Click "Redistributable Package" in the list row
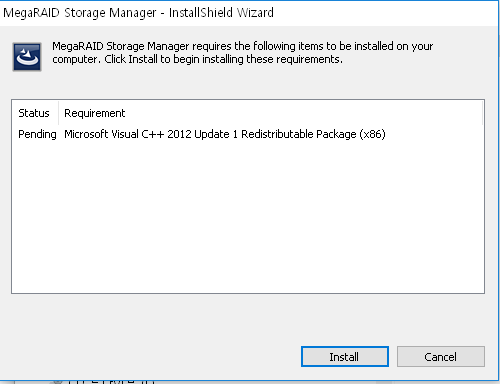Screen dimensions: 500x384 [299, 134]
